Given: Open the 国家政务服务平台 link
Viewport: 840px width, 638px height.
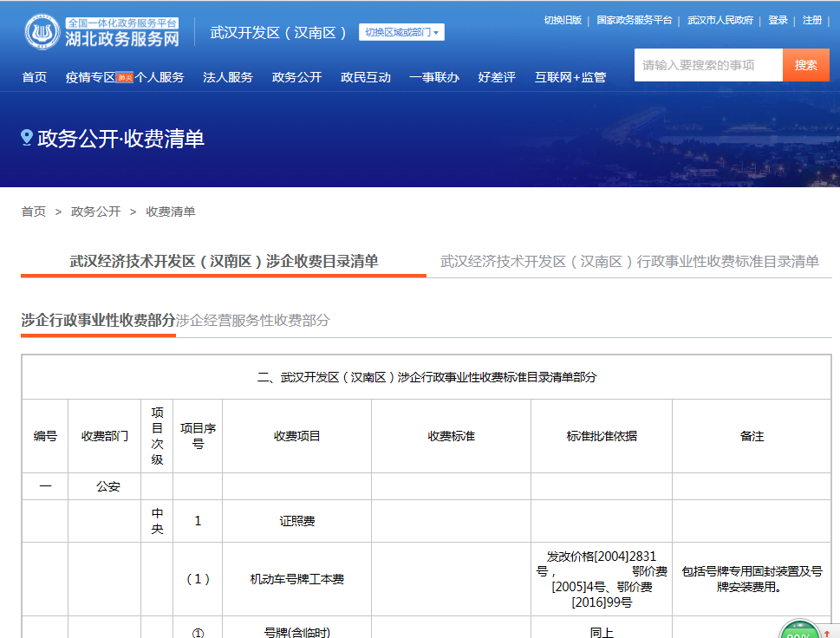Looking at the screenshot, I should click(635, 20).
